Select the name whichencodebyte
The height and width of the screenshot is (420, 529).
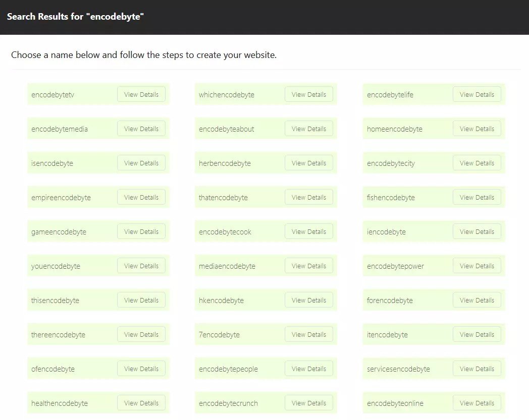click(226, 95)
